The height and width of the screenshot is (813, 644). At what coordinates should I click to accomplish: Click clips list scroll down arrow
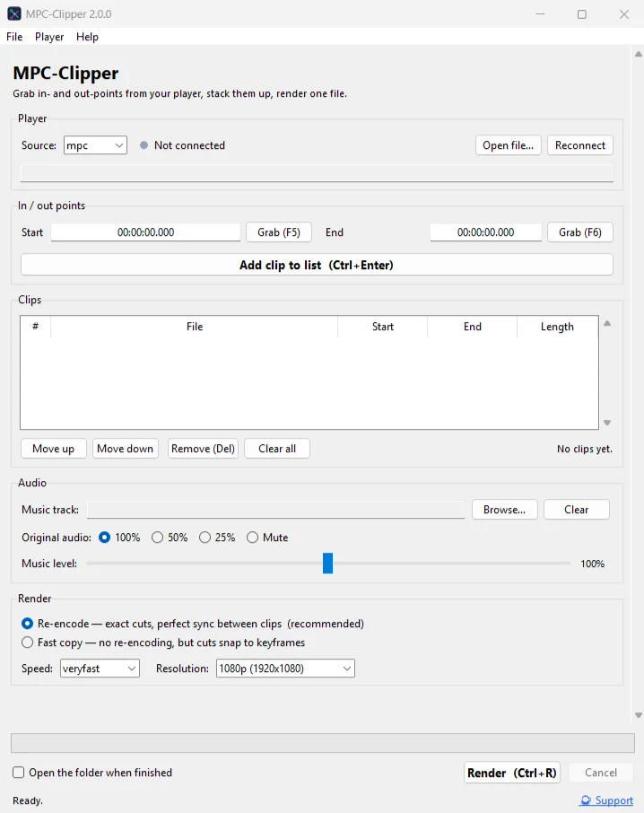(x=607, y=423)
